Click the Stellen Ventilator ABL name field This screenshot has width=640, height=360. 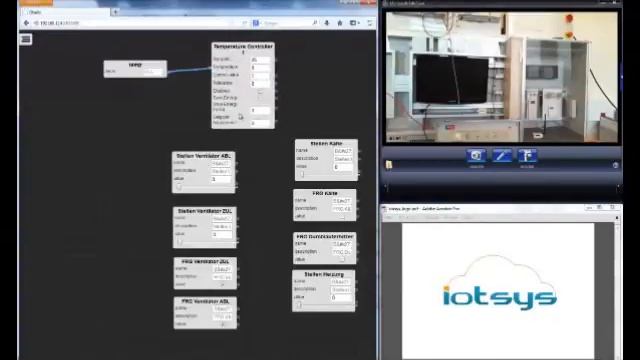click(222, 163)
